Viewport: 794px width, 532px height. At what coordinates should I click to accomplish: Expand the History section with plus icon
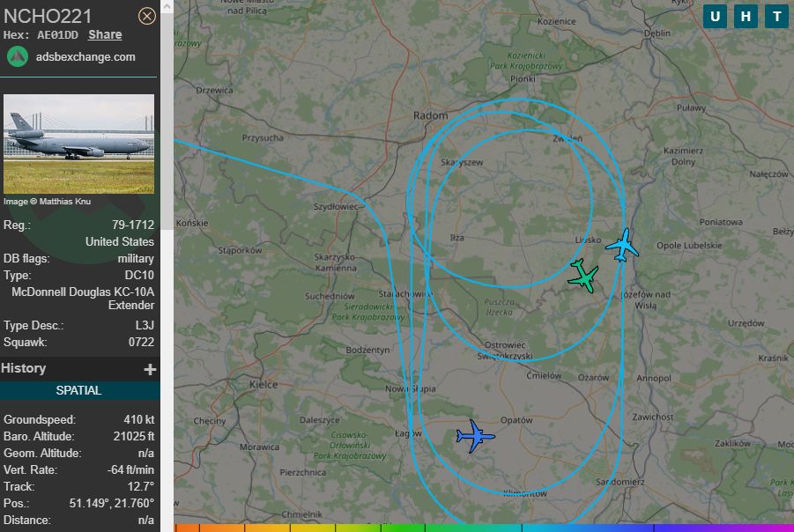coord(150,370)
